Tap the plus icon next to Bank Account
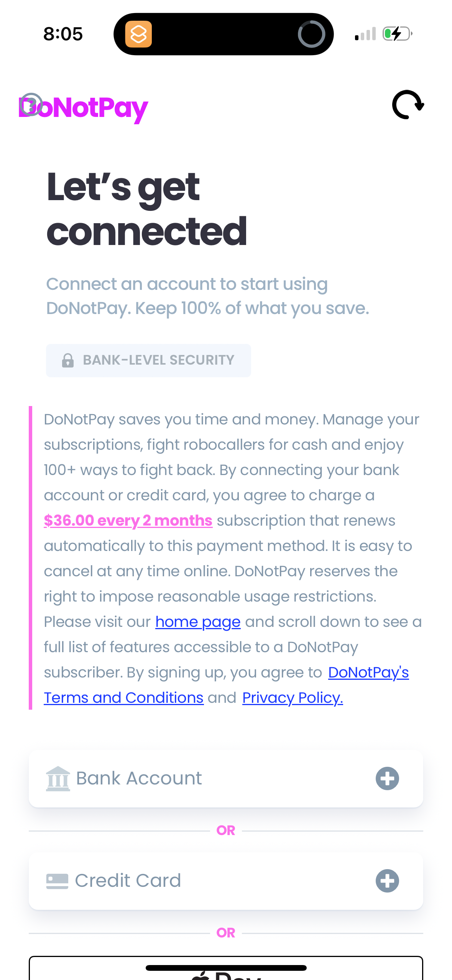The height and width of the screenshot is (980, 452). pos(387,778)
